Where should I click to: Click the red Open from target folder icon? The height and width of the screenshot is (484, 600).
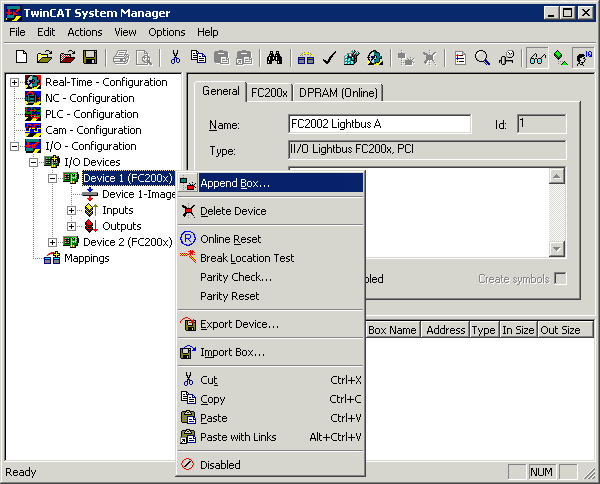point(67,58)
